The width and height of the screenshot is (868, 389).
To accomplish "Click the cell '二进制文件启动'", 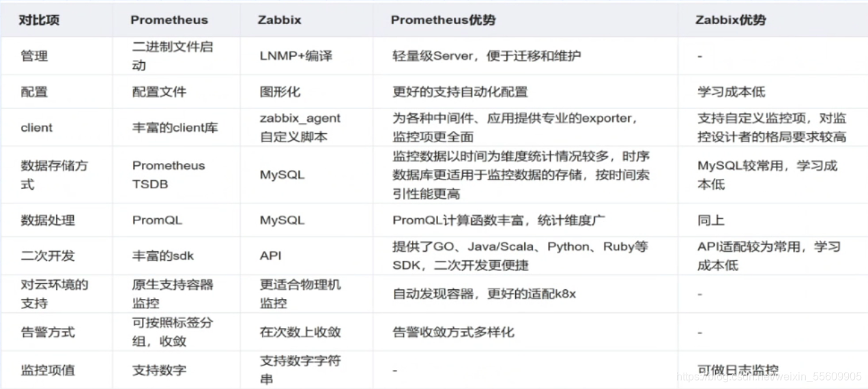I will pyautogui.click(x=173, y=56).
